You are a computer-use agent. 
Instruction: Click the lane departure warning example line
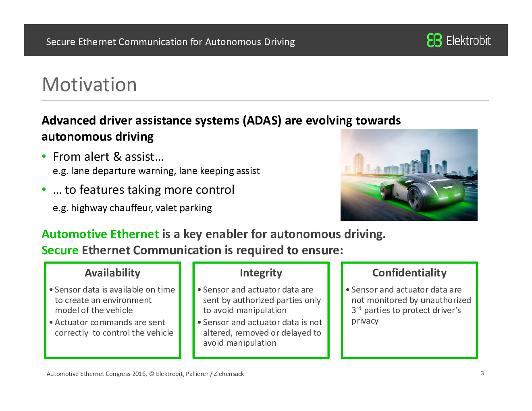pyautogui.click(x=156, y=171)
